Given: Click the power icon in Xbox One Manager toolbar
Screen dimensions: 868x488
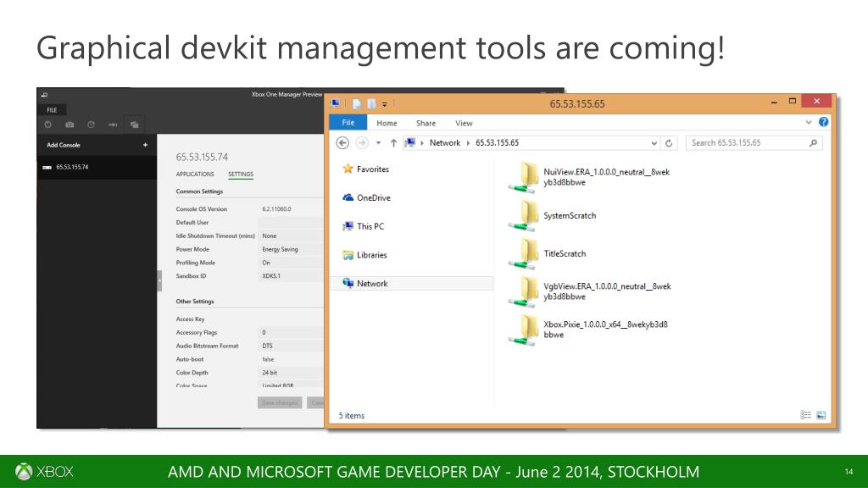Looking at the screenshot, I should [x=48, y=125].
